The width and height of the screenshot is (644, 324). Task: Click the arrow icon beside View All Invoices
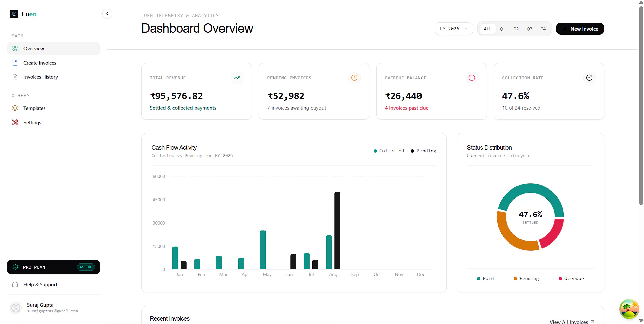tap(593, 322)
